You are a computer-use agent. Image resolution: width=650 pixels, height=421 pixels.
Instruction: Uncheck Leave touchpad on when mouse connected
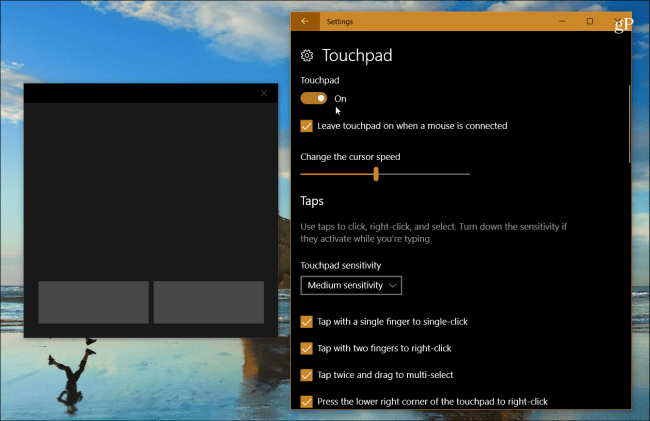306,126
